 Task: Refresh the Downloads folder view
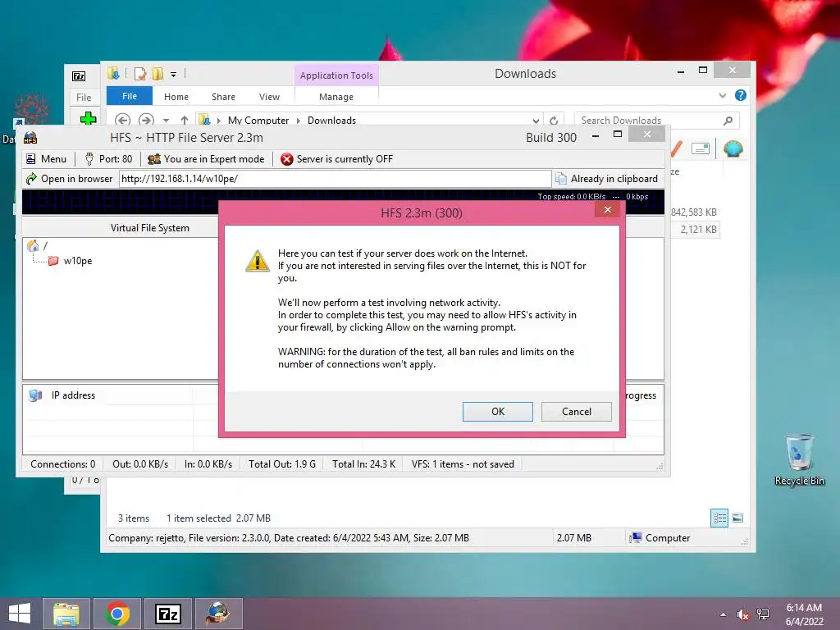click(554, 121)
